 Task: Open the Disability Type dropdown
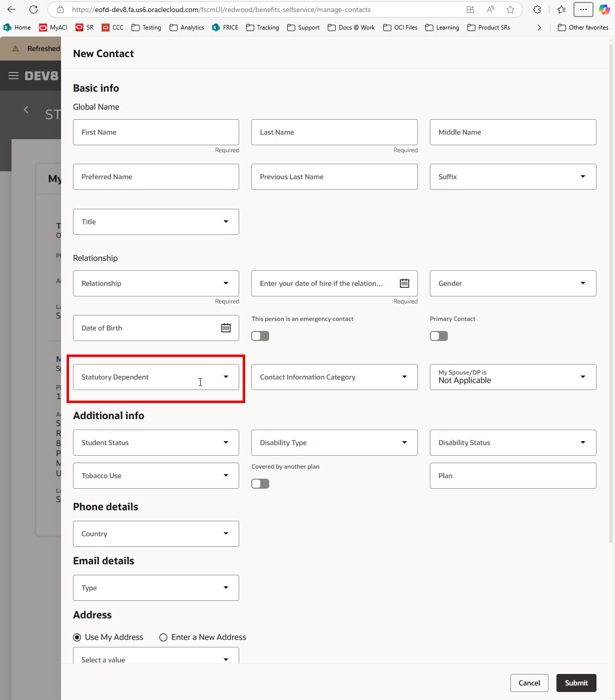coord(334,443)
